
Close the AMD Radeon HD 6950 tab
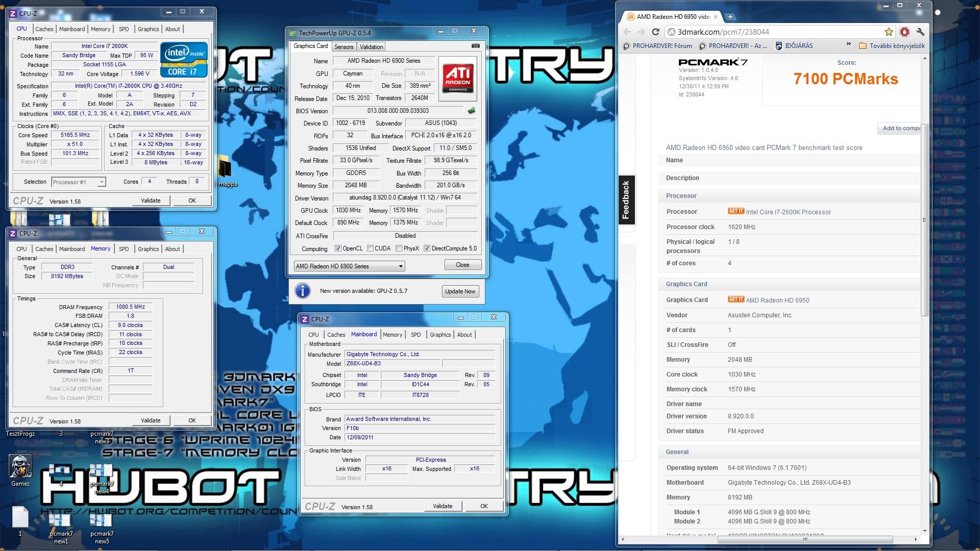pyautogui.click(x=716, y=17)
